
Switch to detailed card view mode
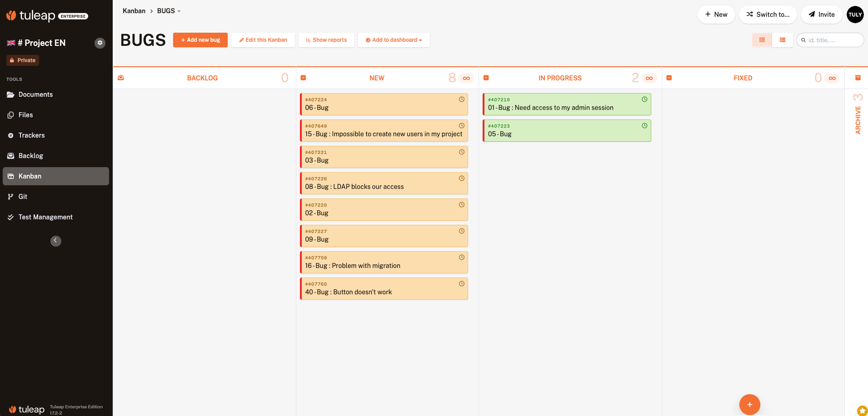pos(783,40)
